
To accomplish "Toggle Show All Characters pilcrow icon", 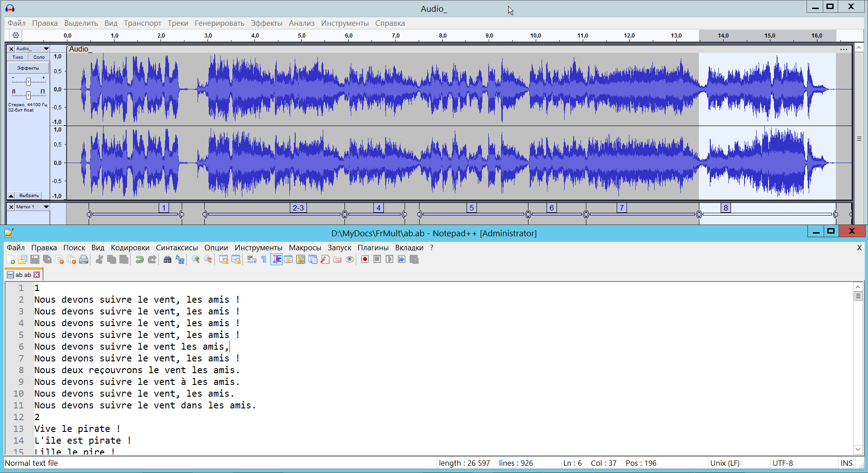I will (264, 259).
